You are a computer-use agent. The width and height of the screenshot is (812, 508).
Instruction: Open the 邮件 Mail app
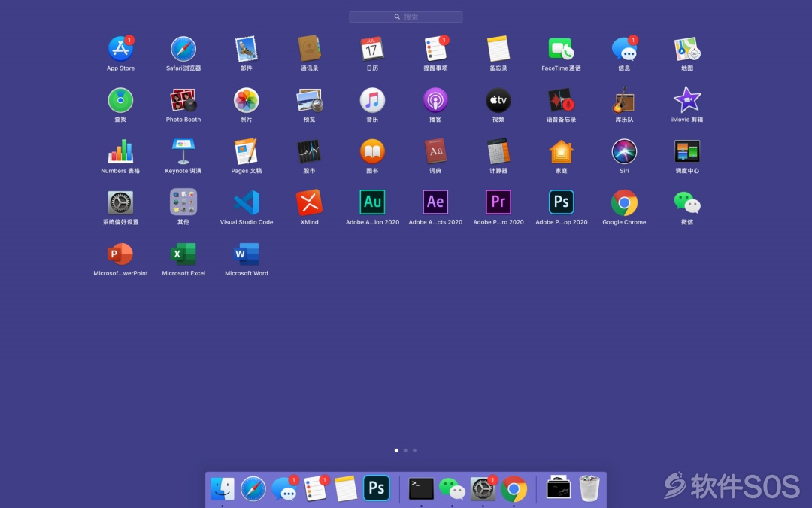tap(247, 49)
